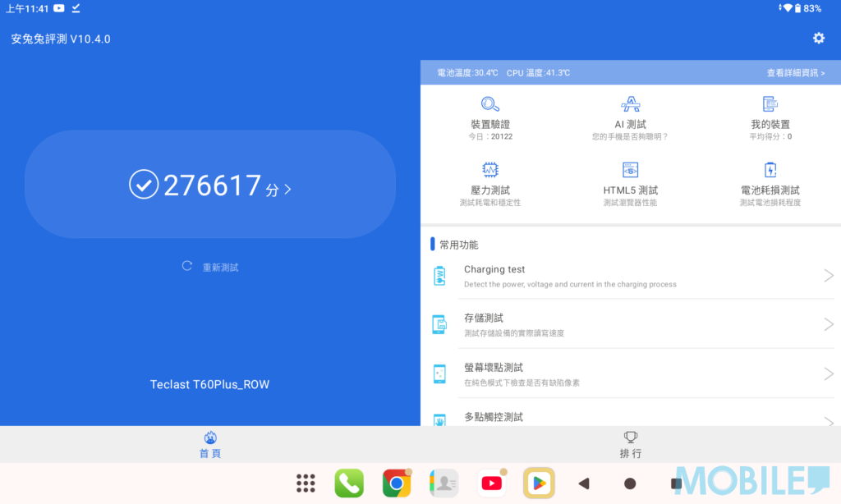Switch to the 排行 ranking tab

tap(630, 444)
